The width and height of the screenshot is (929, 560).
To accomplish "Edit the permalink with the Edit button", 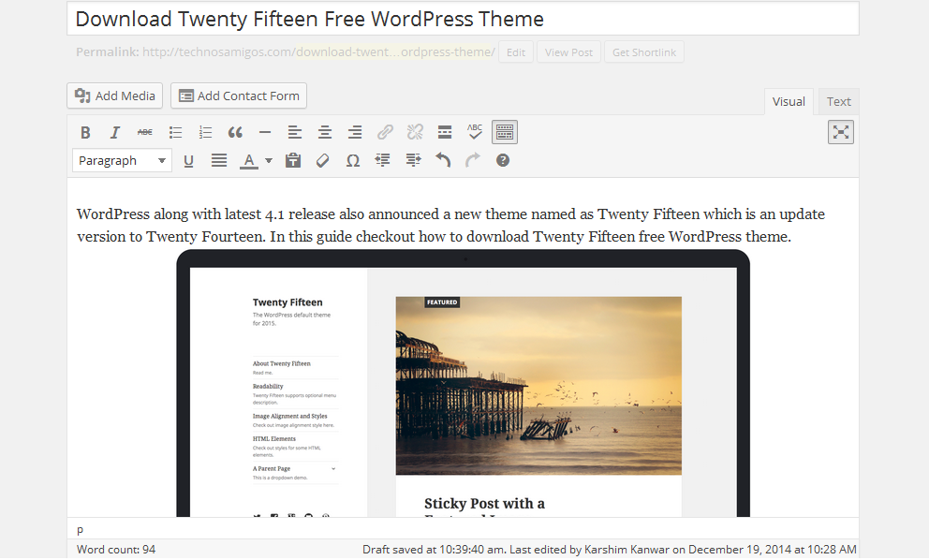I will tap(516, 52).
